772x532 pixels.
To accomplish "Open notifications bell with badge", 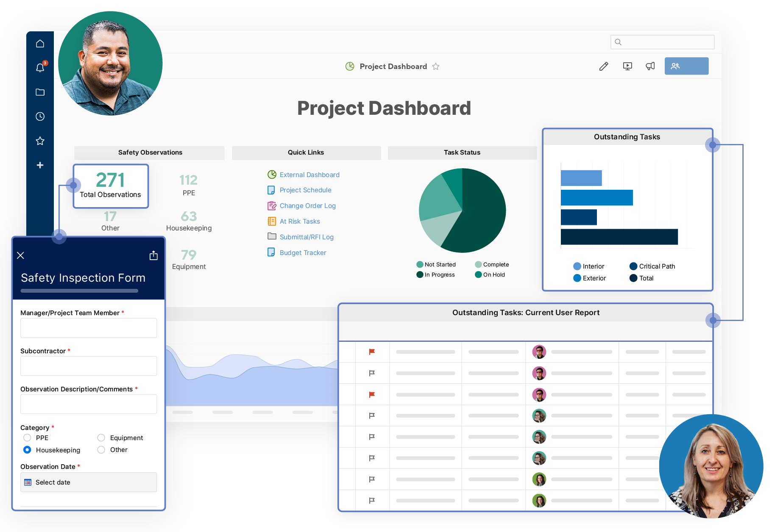I will (40, 68).
